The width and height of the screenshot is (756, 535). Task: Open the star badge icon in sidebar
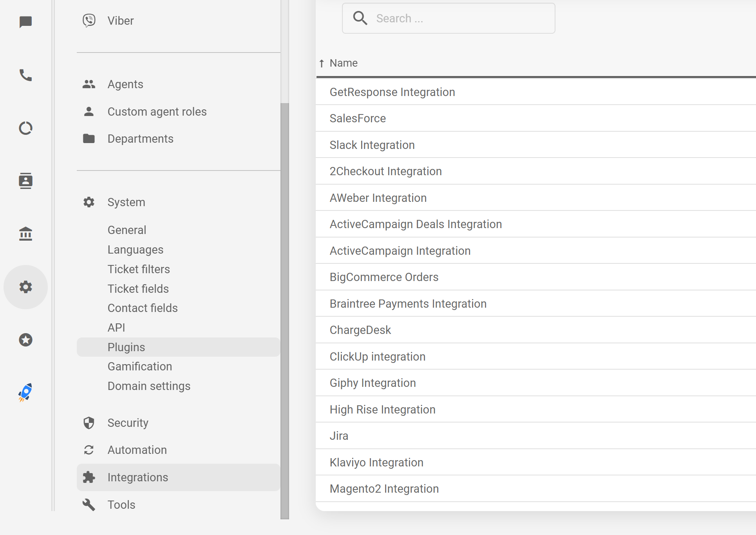click(x=25, y=340)
